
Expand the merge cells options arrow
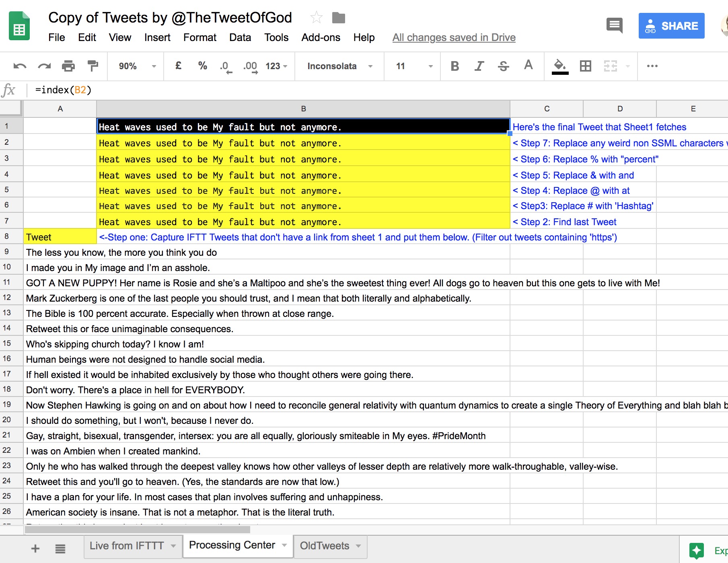(627, 66)
